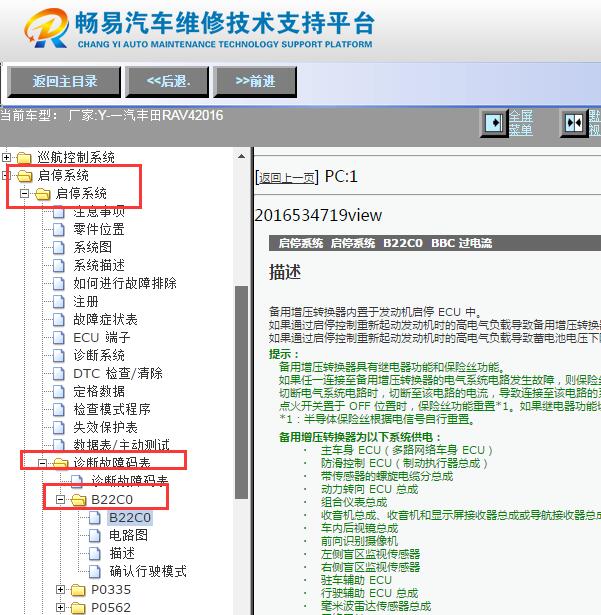
Task: Go back with the <<后退 button
Action: 167,82
